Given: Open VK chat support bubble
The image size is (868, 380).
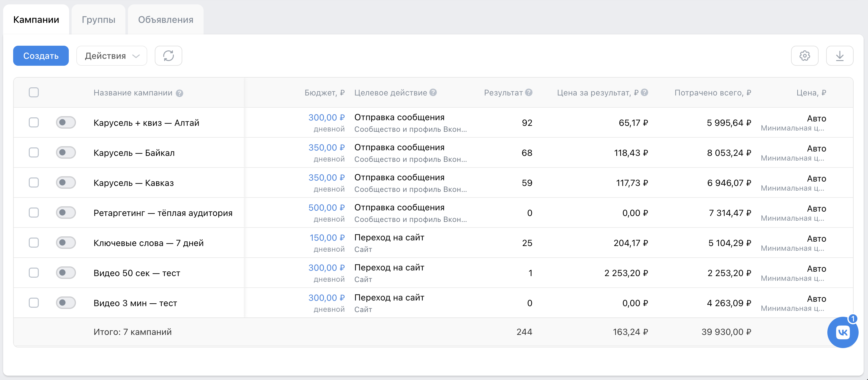Looking at the screenshot, I should tap(842, 332).
